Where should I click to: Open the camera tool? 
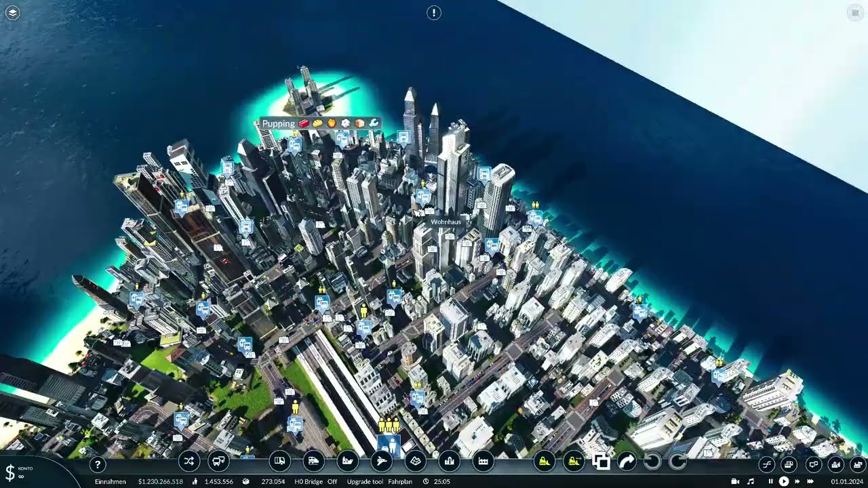click(x=735, y=481)
